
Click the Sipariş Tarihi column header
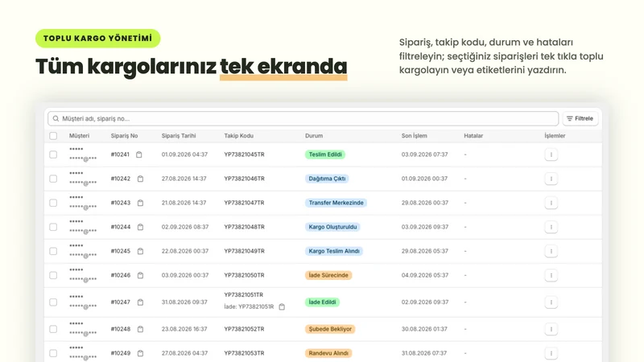tap(179, 136)
